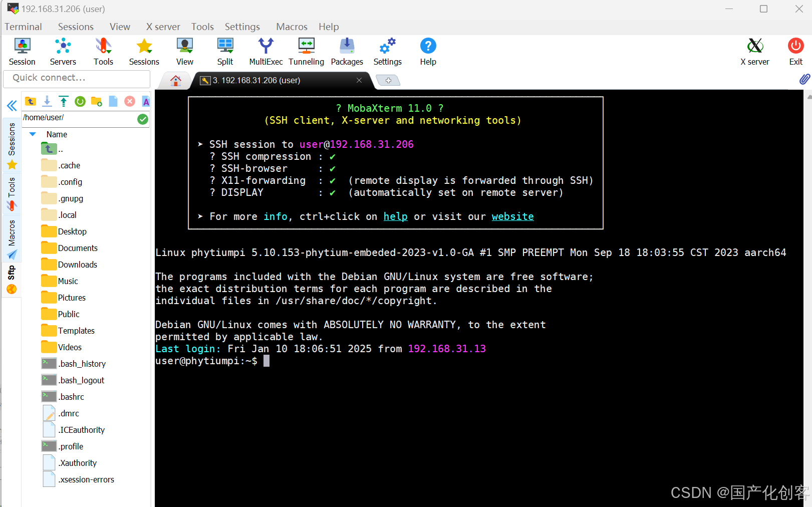Screen dimensions: 812x507
Task: Create new folder icon in SFTP toolbar
Action: click(97, 102)
